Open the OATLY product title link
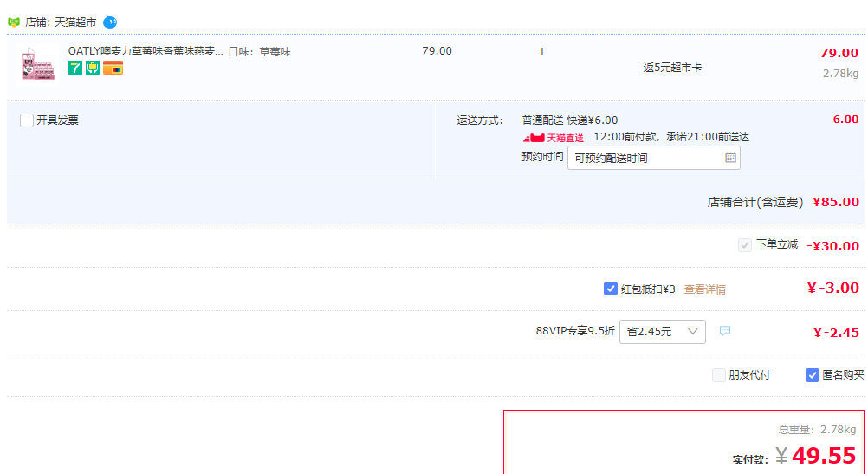This screenshot has height=474, width=868. tap(146, 51)
